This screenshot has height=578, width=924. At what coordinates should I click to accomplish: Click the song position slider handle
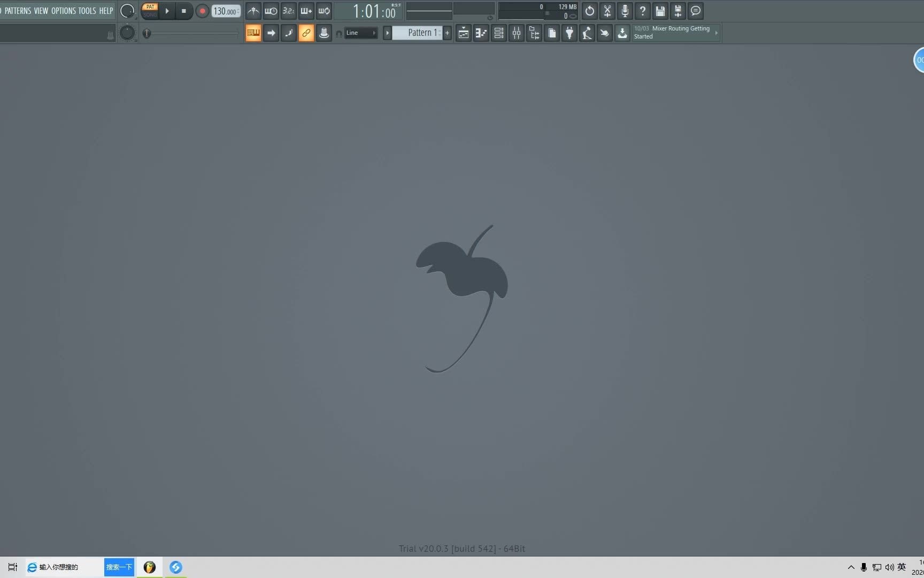[x=147, y=33]
